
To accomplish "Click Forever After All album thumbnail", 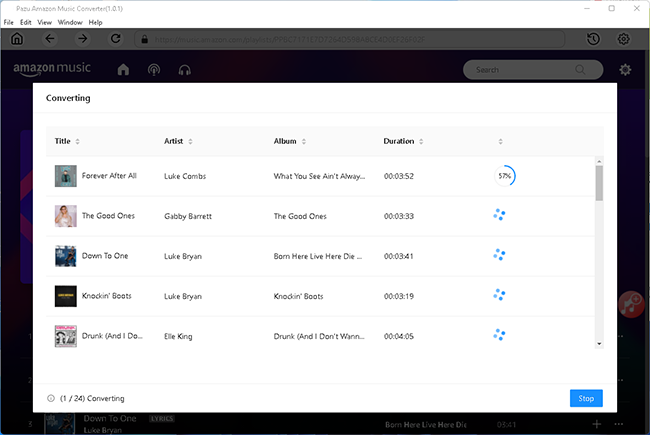I will coord(65,176).
